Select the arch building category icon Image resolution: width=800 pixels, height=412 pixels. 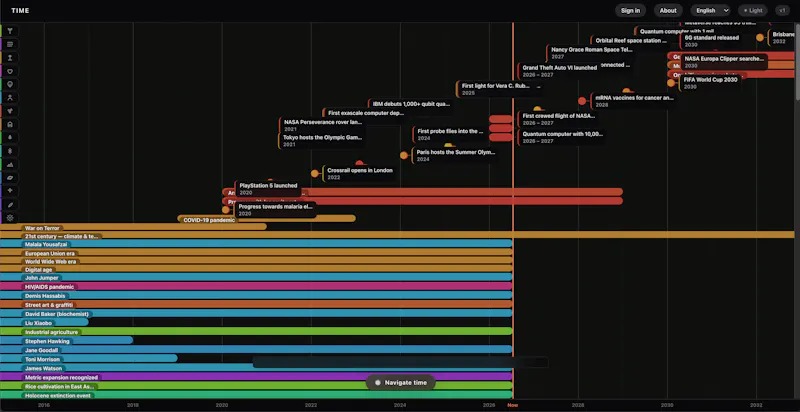(x=10, y=124)
